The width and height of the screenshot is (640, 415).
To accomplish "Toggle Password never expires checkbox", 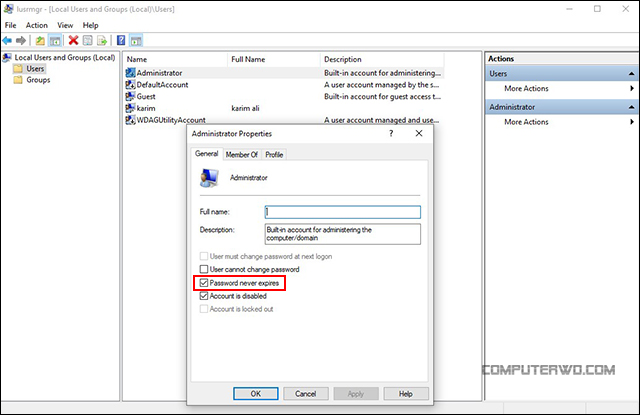I will [x=204, y=283].
